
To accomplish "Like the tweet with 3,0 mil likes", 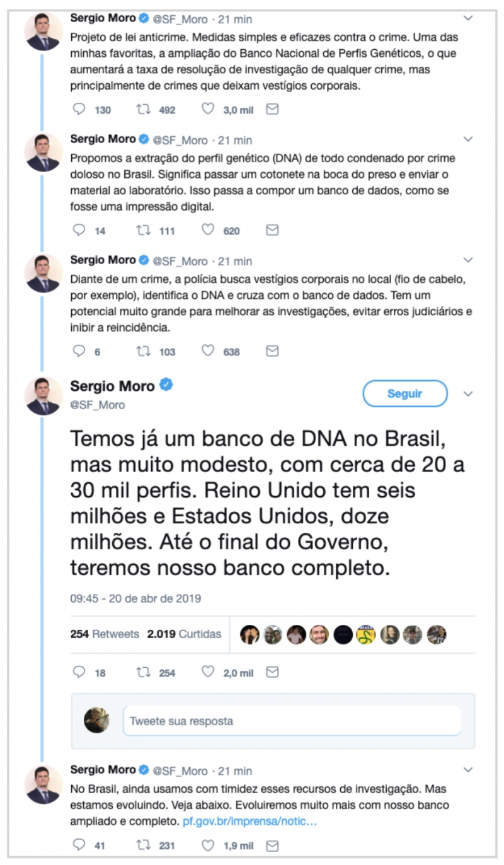I will pos(208,110).
